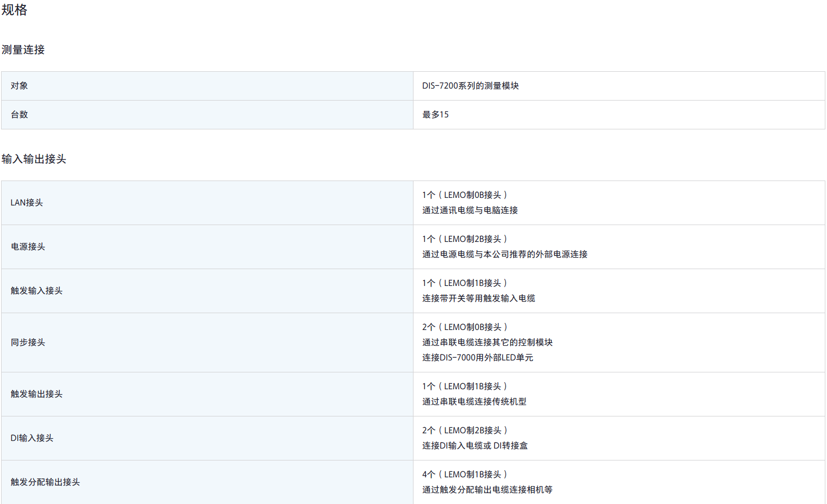The width and height of the screenshot is (827, 504).
Task: Click the 输入输出接头 section heading
Action: (x=34, y=159)
